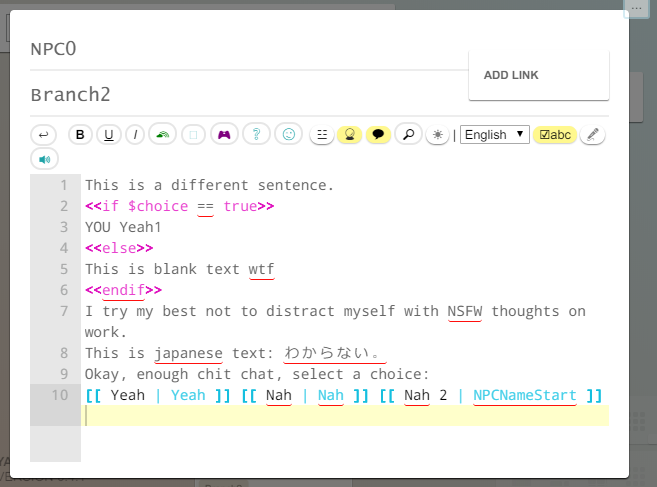Click line number 10 in gutter
The height and width of the screenshot is (487, 657).
tap(59, 395)
